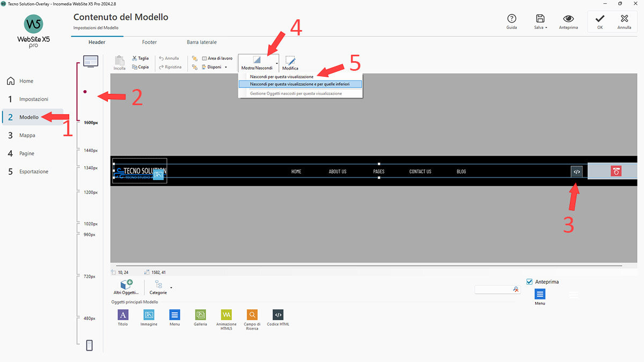Click the object search field
644x362 pixels.
point(494,289)
